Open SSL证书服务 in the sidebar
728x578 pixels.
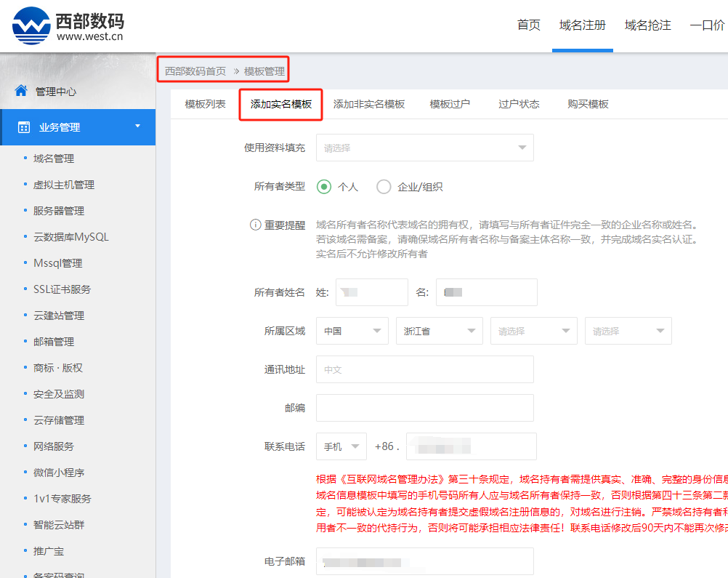coord(62,289)
